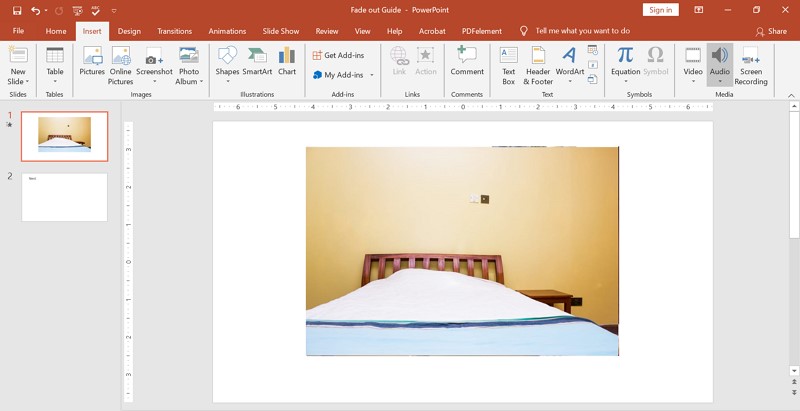Open the My Add-ins dropdown arrow
The image size is (800, 411).
pyautogui.click(x=372, y=75)
